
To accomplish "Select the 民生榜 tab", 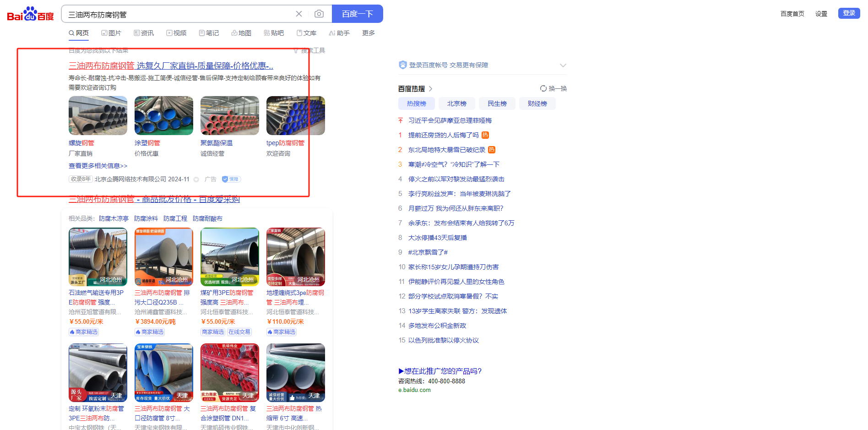I will pos(497,103).
